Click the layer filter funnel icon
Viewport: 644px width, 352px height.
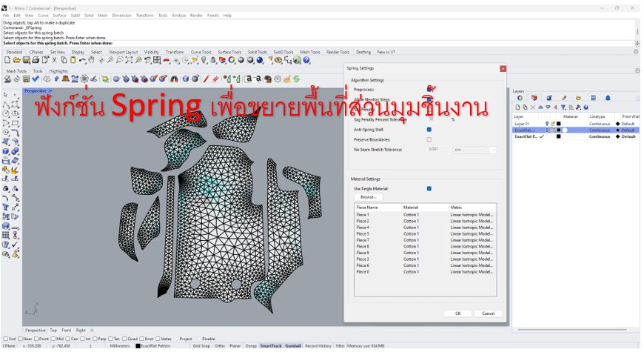[563, 107]
